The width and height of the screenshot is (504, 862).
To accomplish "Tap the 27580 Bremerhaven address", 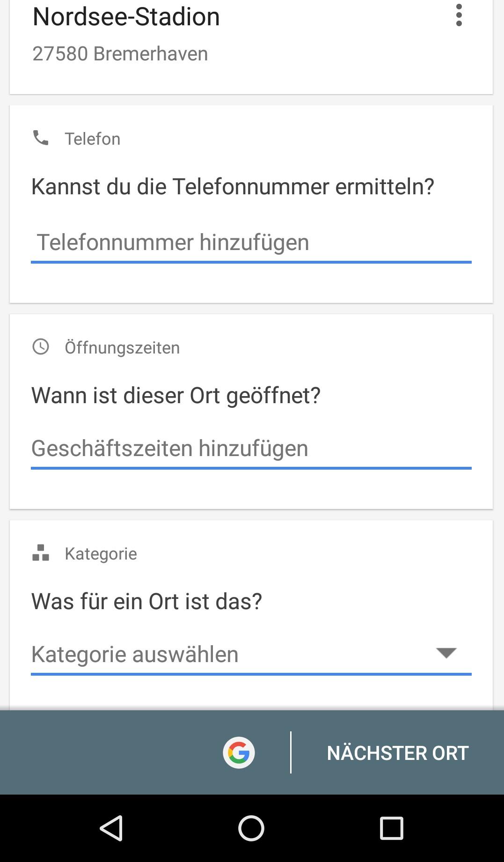I will 120,54.
